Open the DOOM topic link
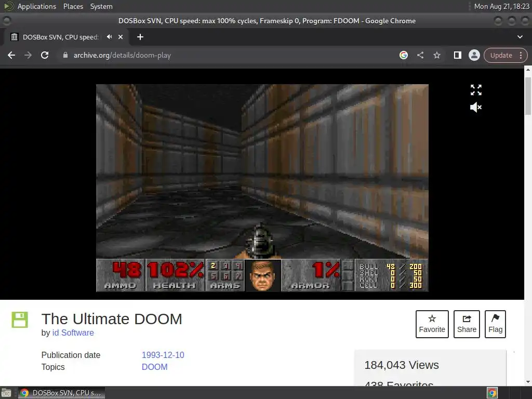 tap(155, 367)
